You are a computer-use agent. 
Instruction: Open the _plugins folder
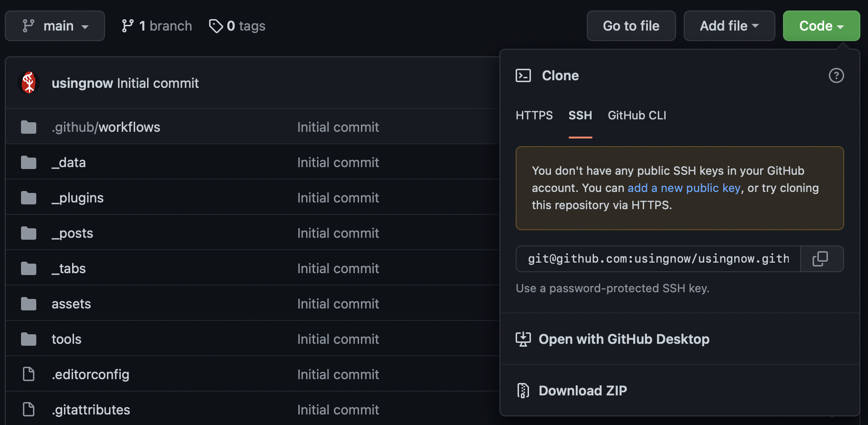coord(77,198)
